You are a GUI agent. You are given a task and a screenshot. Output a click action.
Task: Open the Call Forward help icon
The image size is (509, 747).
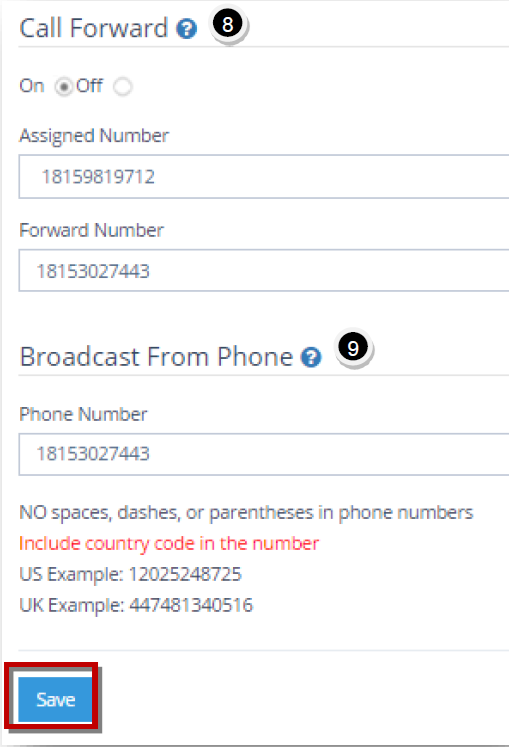[x=186, y=29]
